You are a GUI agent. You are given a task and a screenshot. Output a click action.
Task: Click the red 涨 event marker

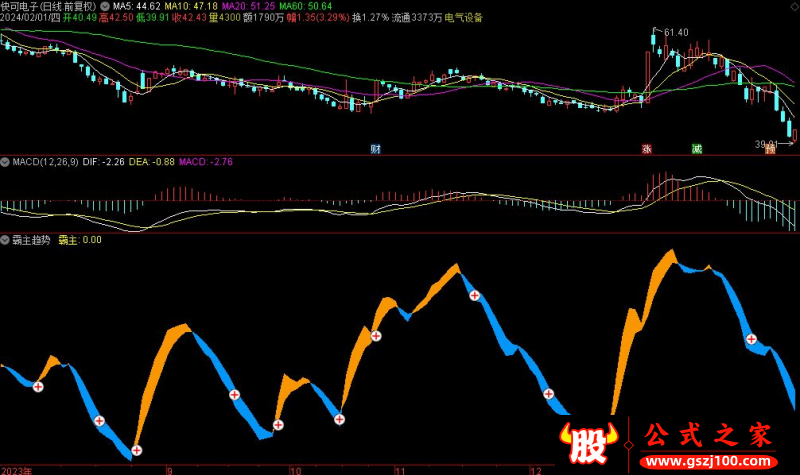coord(646,148)
